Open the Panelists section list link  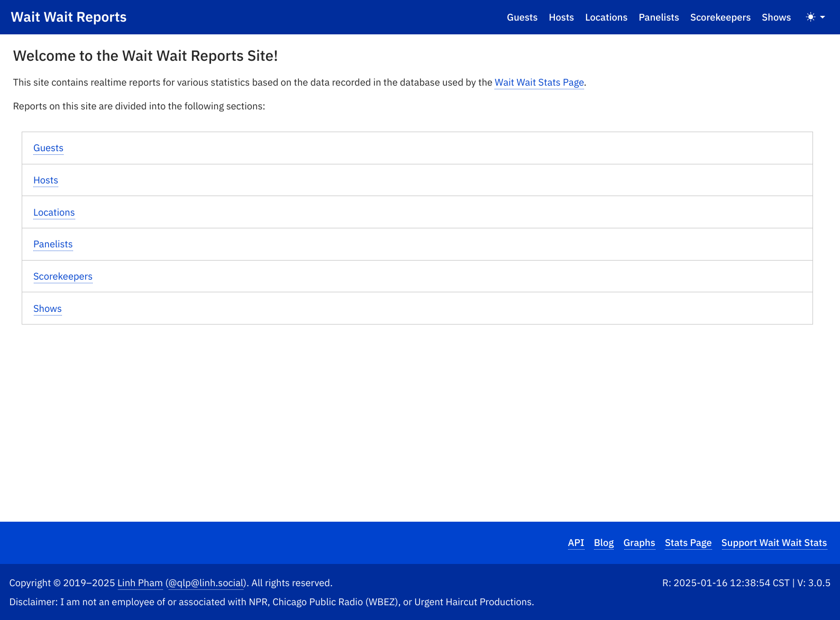[x=53, y=244]
